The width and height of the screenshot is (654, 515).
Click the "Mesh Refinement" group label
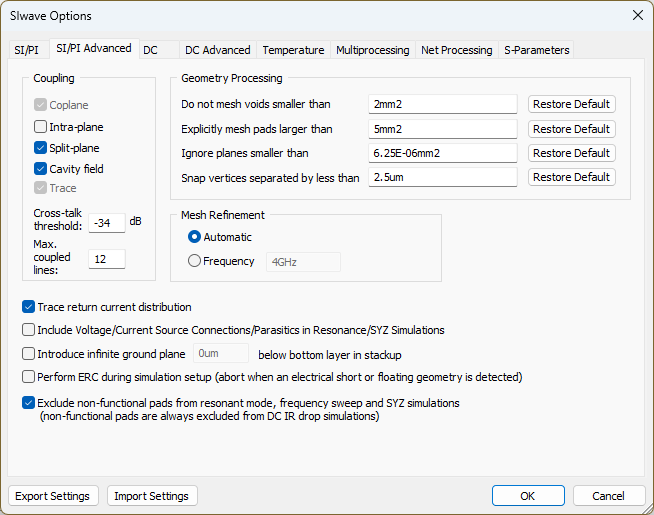pyautogui.click(x=223, y=215)
